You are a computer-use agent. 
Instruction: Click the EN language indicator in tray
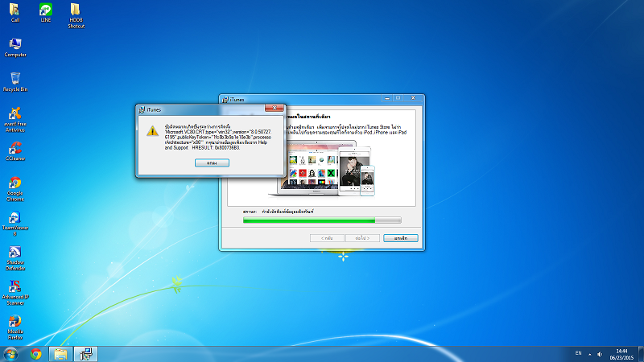578,353
